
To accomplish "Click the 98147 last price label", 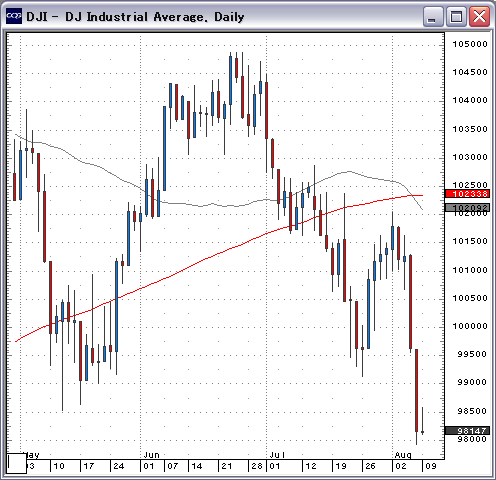I will [x=467, y=431].
